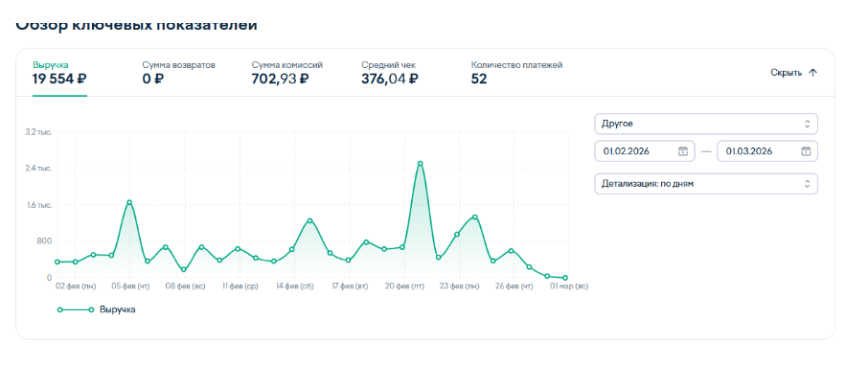Image resolution: width=868 pixels, height=365 pixels.
Task: Click the highest peak data point after 20 фев
Action: point(421,164)
